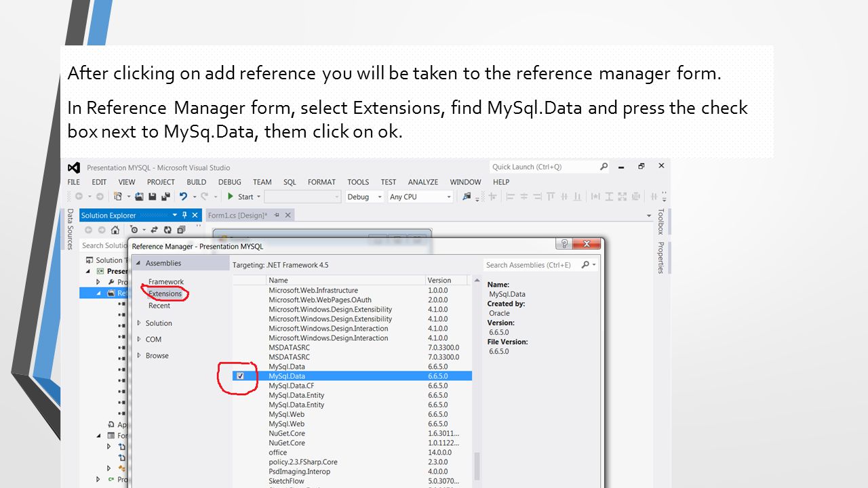This screenshot has width=868, height=488.
Task: Open the Debug configuration dropdown
Action: pos(364,197)
